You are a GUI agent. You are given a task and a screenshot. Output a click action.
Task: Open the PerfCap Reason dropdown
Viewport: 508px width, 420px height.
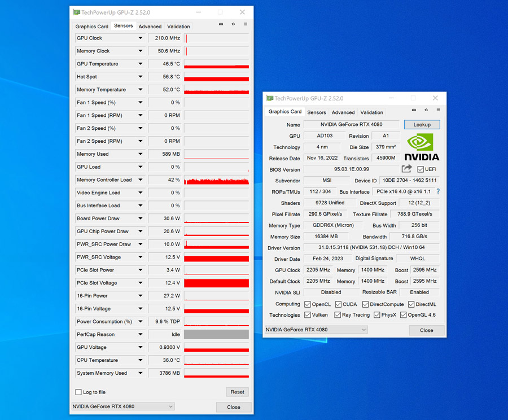141,334
